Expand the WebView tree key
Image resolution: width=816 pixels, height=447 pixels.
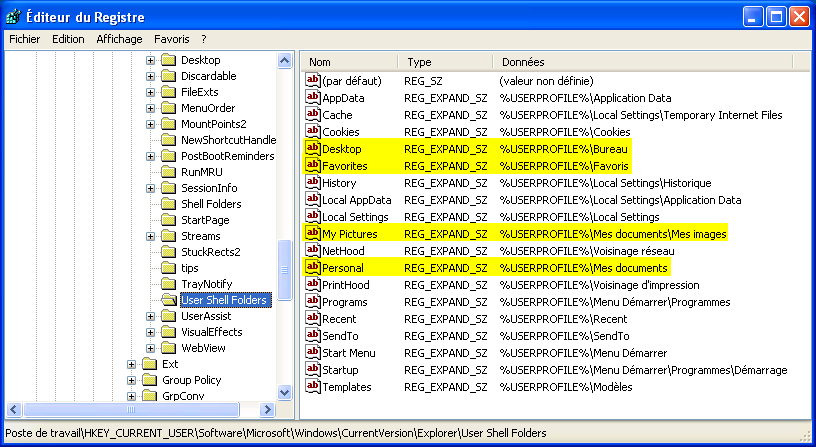point(150,348)
